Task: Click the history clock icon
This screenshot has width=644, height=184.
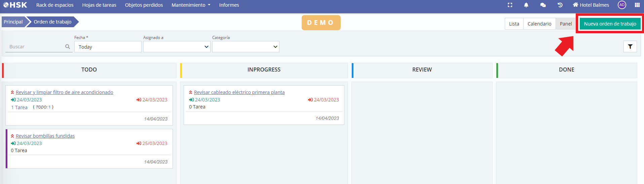Action: click(x=560, y=5)
